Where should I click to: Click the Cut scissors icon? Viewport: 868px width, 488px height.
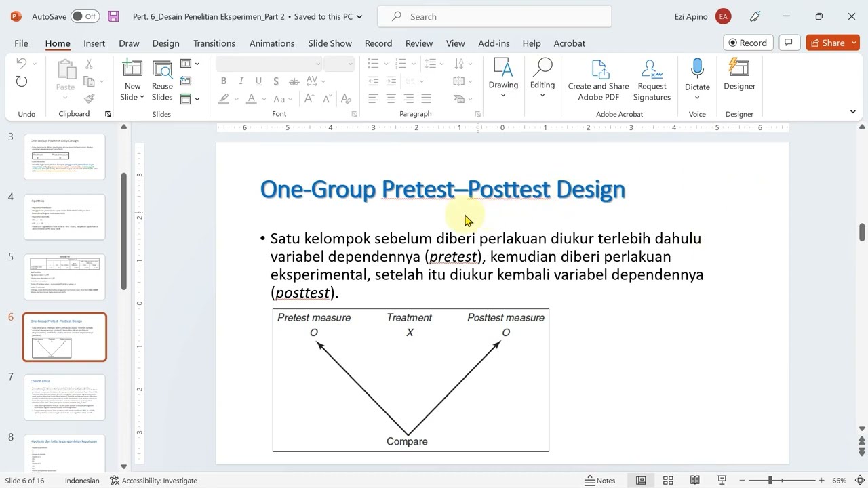tap(89, 64)
